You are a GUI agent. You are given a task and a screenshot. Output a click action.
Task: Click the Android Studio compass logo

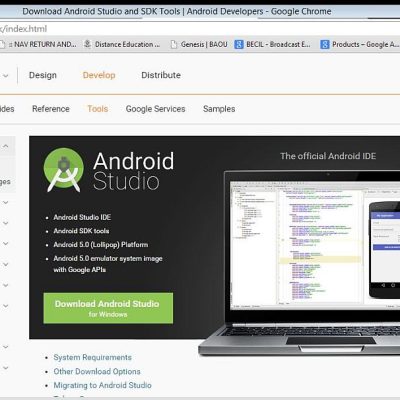(63, 170)
